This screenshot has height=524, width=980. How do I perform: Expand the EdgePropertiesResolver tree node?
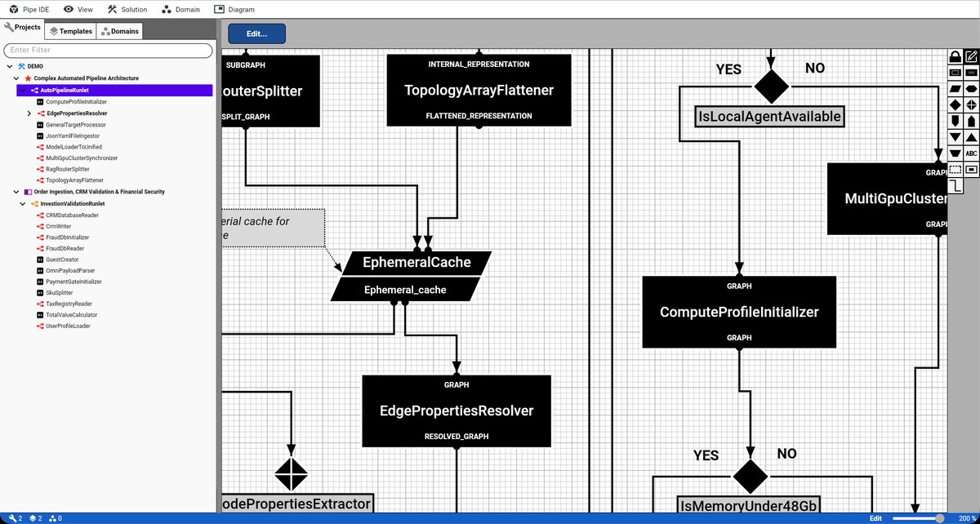coord(29,113)
